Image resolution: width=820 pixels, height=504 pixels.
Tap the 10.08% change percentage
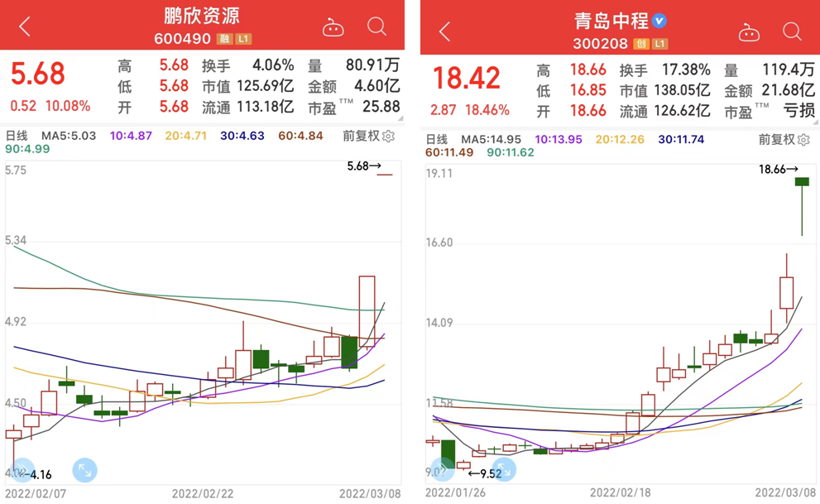click(x=68, y=106)
